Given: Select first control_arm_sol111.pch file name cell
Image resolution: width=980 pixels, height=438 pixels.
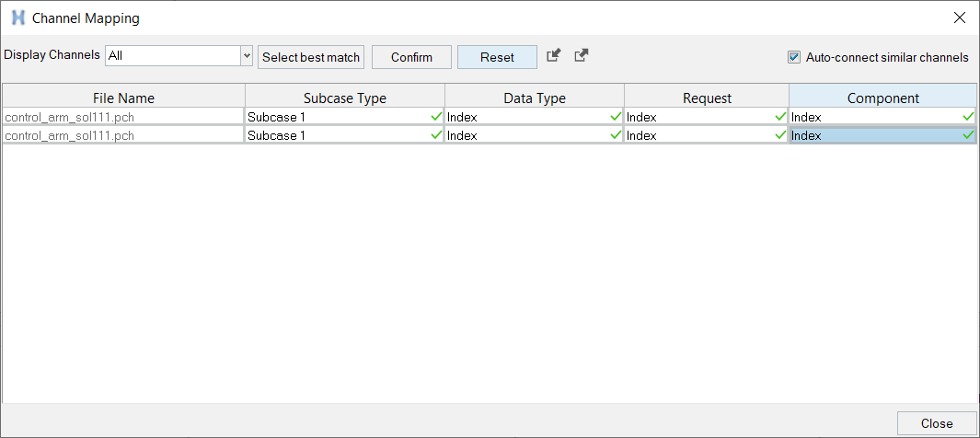Looking at the screenshot, I should 123,117.
